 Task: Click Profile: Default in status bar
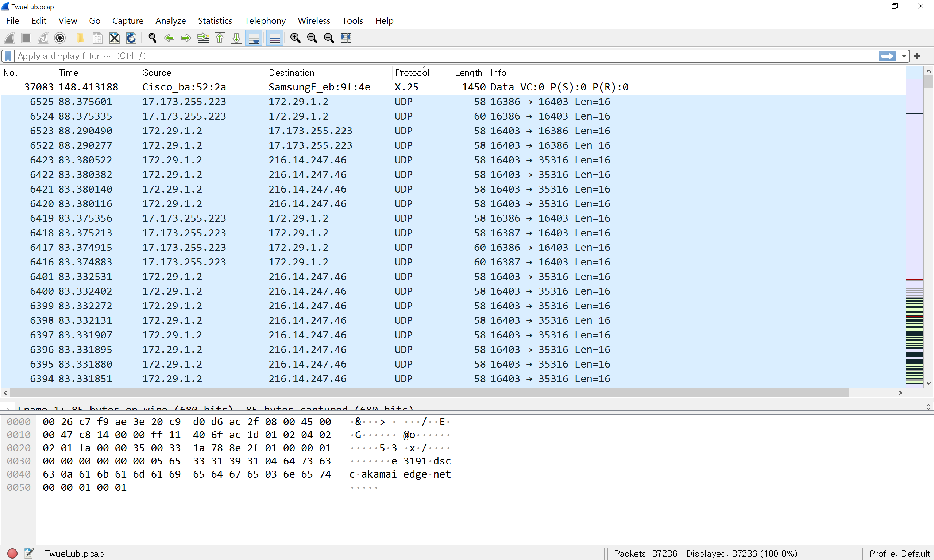(899, 553)
